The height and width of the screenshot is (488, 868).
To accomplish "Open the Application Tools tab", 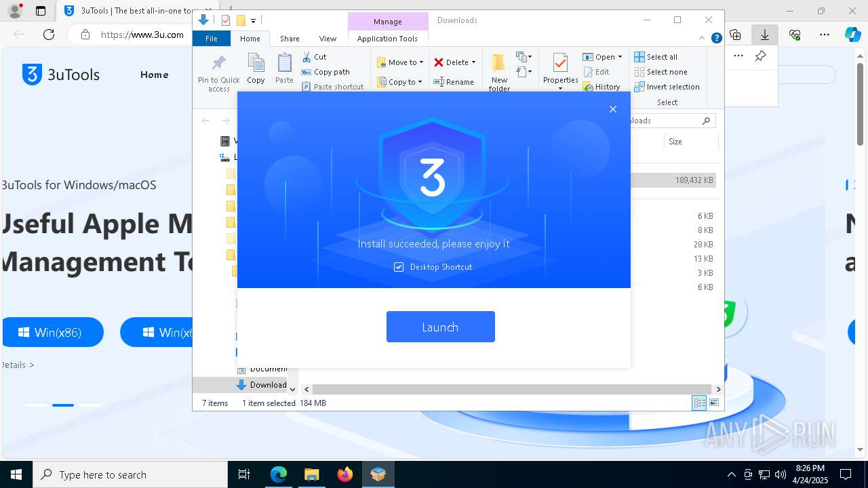I will 387,39.
